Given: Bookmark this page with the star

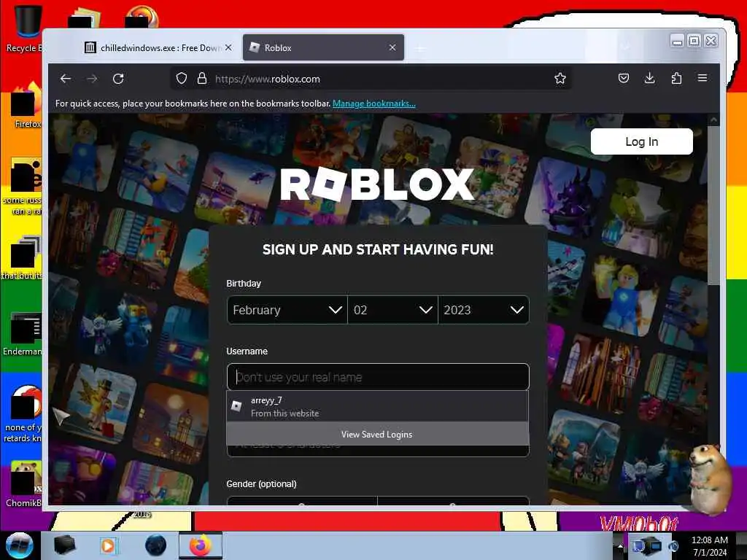Looking at the screenshot, I should (x=560, y=79).
